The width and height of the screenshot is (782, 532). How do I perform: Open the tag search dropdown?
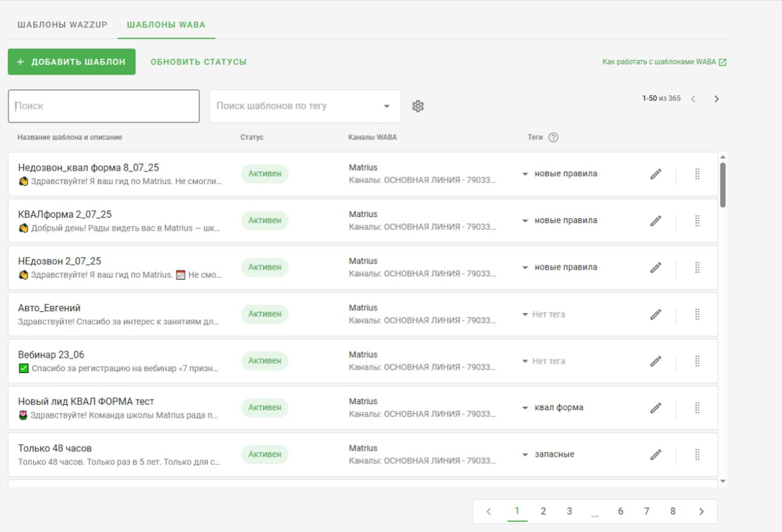tap(386, 106)
